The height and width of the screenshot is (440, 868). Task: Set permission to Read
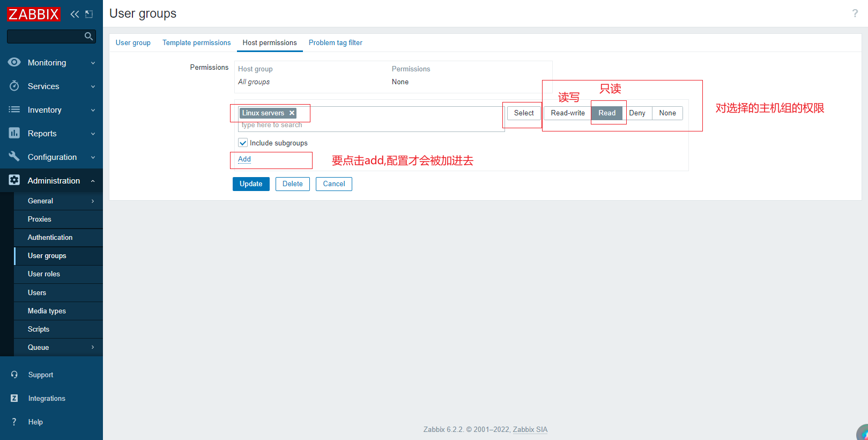coord(607,113)
